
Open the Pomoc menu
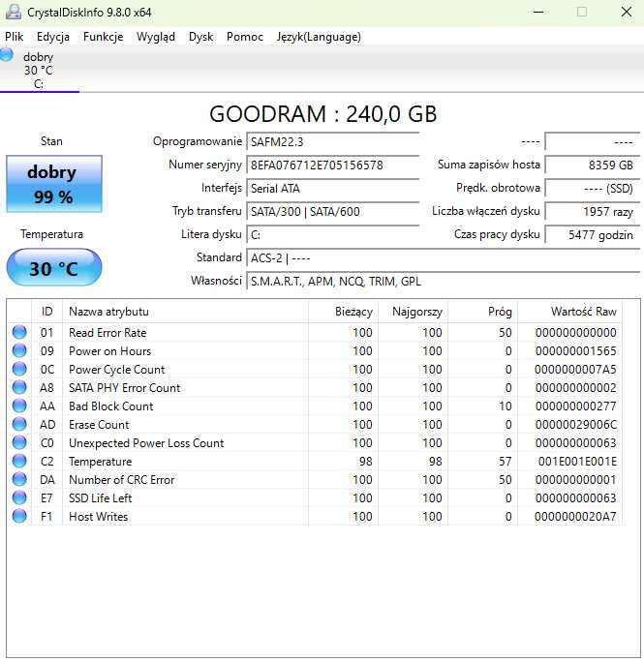pos(245,37)
